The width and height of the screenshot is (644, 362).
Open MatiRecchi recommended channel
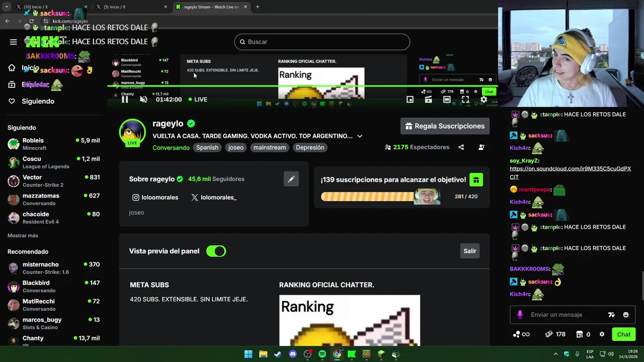(x=54, y=305)
